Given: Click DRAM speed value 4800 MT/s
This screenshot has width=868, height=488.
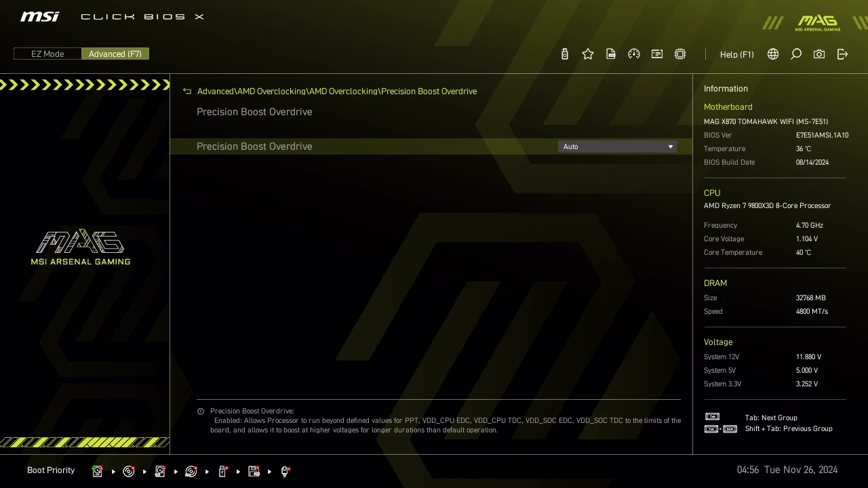Looking at the screenshot, I should [x=812, y=312].
